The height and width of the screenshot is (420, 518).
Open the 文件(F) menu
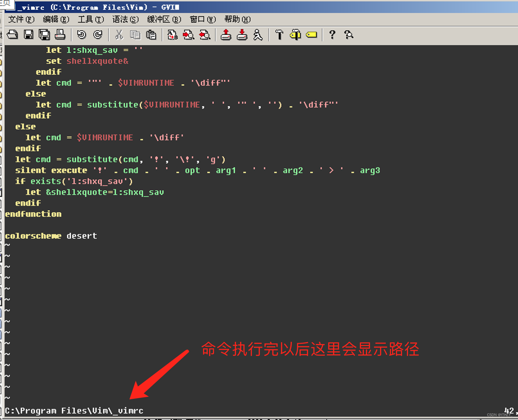[21, 19]
